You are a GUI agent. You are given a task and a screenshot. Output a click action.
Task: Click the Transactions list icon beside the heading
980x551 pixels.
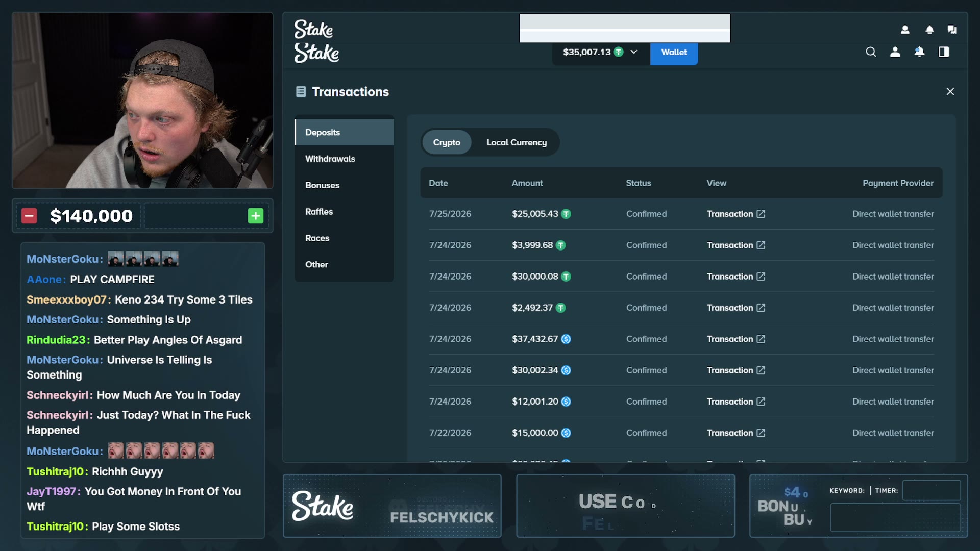[301, 92]
